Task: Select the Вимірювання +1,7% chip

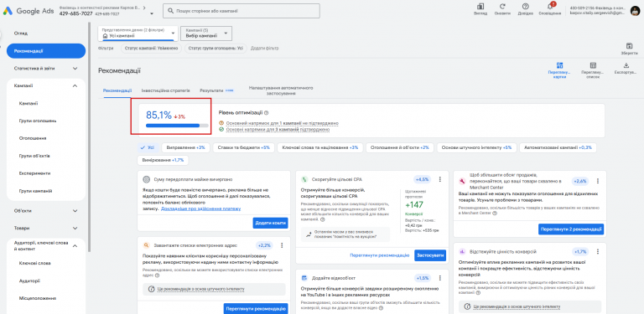Action: [x=163, y=160]
